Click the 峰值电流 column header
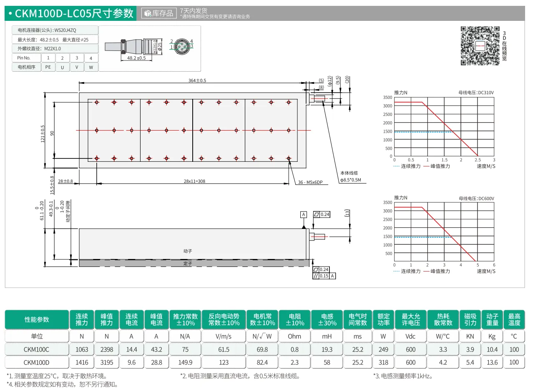 [156, 319]
